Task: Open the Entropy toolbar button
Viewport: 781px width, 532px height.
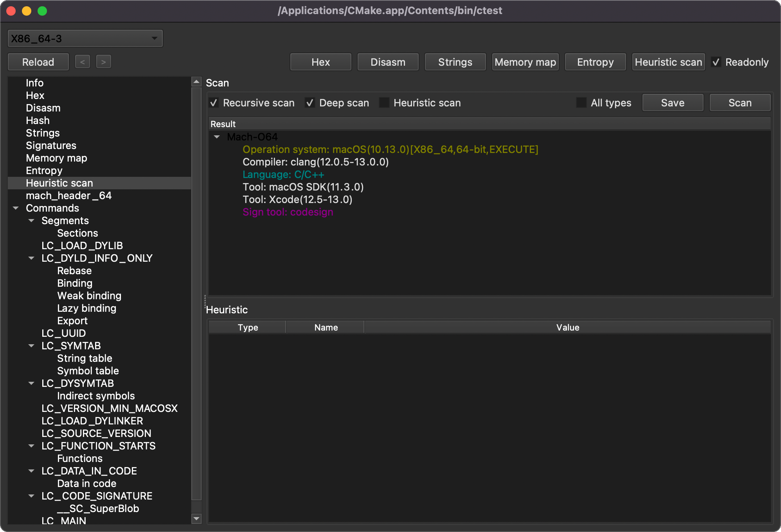Action: tap(596, 62)
